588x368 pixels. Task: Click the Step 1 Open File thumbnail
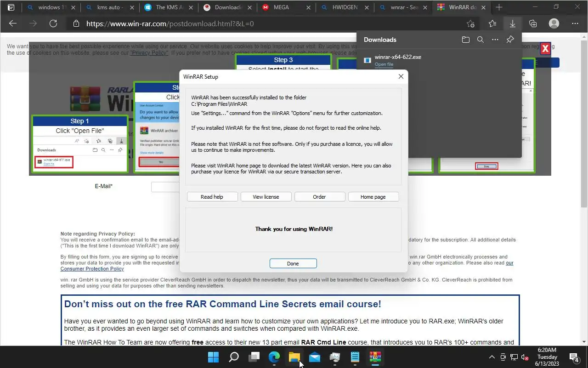click(x=79, y=144)
